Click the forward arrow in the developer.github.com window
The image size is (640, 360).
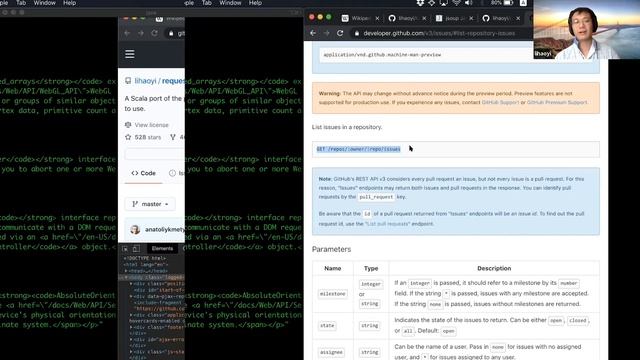pyautogui.click(x=327, y=33)
